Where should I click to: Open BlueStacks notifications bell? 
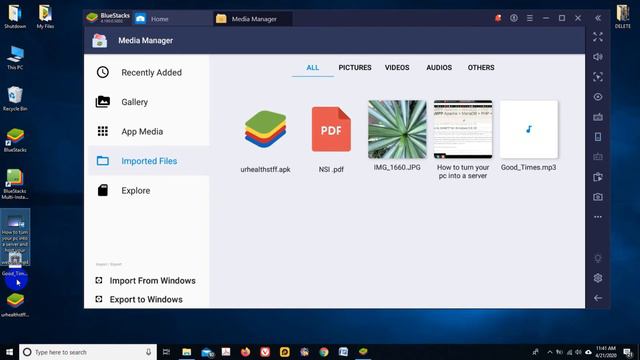click(x=498, y=18)
